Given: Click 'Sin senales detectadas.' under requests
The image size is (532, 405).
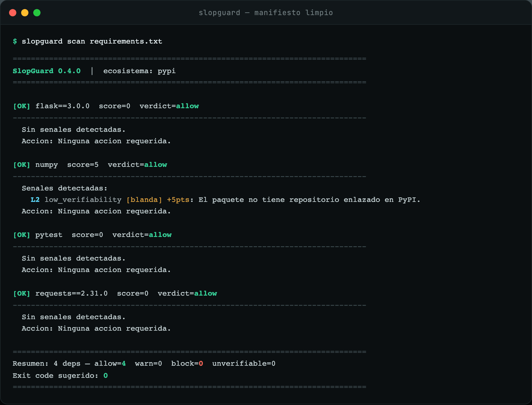Looking at the screenshot, I should (73, 317).
